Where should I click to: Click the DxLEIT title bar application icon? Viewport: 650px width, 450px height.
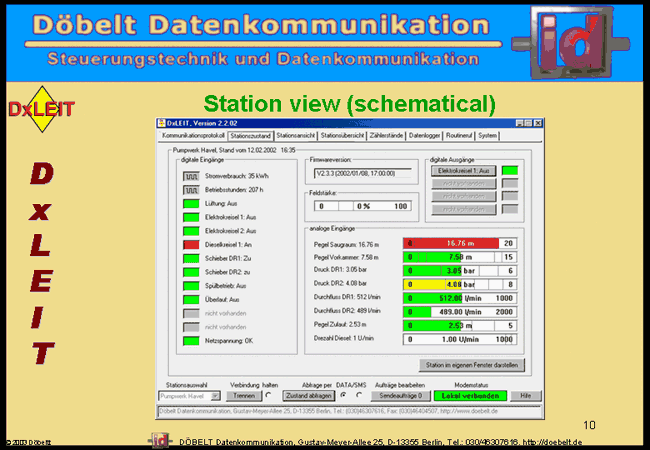pos(161,123)
